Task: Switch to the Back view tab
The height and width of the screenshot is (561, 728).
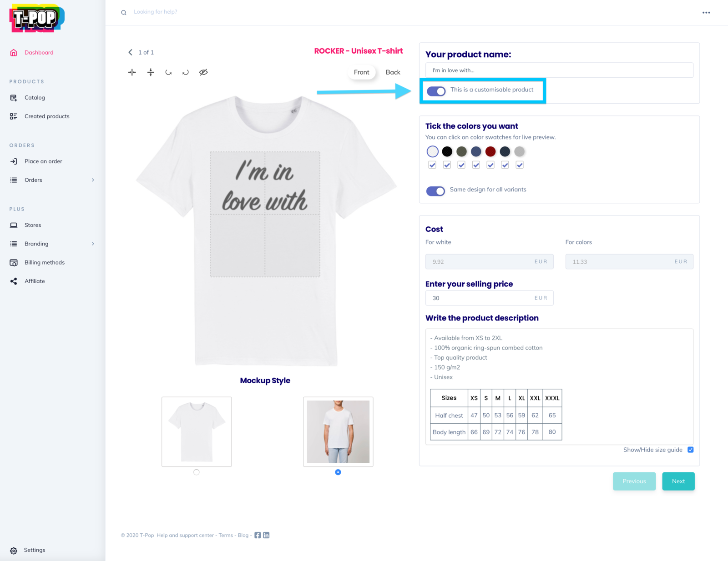Action: tap(393, 72)
